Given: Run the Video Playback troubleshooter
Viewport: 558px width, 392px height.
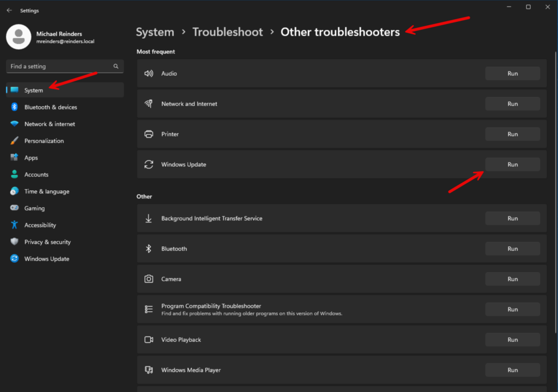Looking at the screenshot, I should tap(512, 340).
